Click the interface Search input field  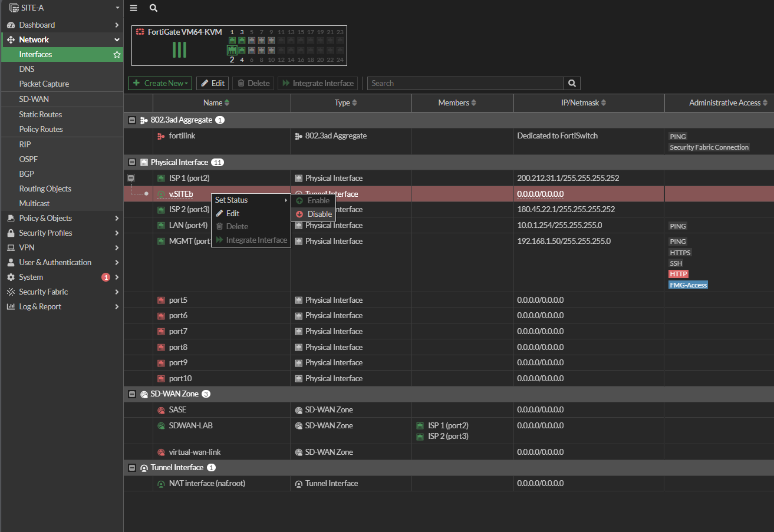pos(465,83)
